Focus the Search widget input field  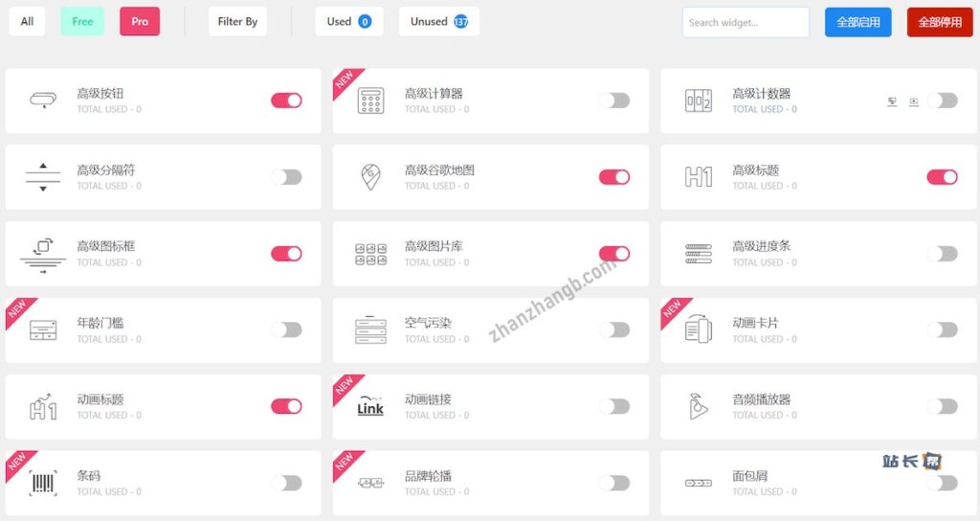coord(746,23)
